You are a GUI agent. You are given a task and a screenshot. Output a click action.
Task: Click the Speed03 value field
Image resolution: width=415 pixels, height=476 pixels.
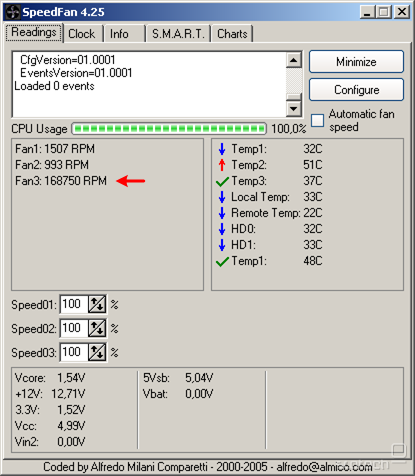(74, 352)
